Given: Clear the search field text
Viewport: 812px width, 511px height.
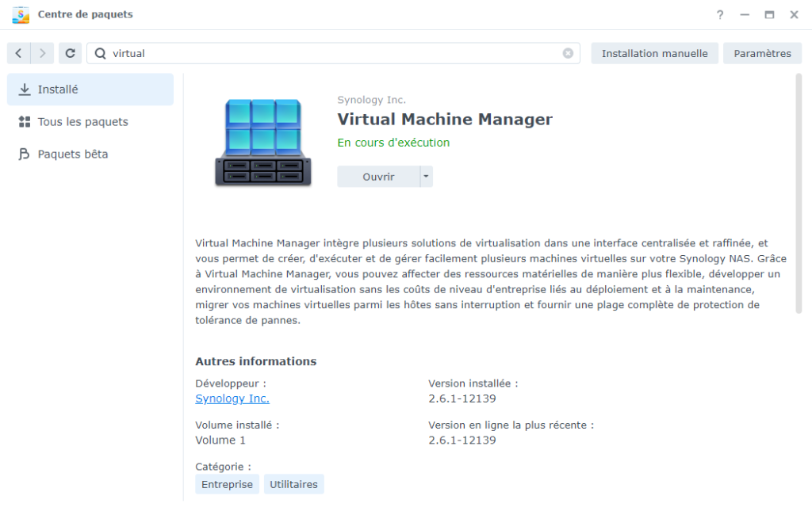Looking at the screenshot, I should tap(568, 53).
